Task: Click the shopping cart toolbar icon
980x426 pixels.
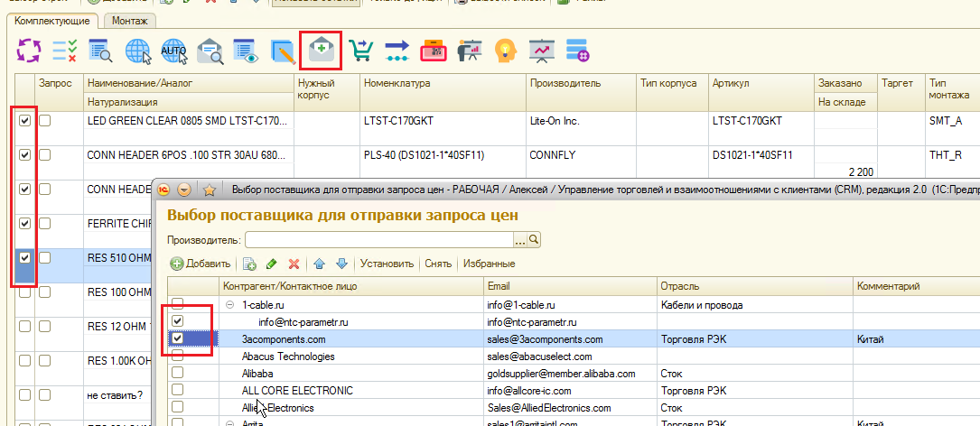Action: click(361, 51)
